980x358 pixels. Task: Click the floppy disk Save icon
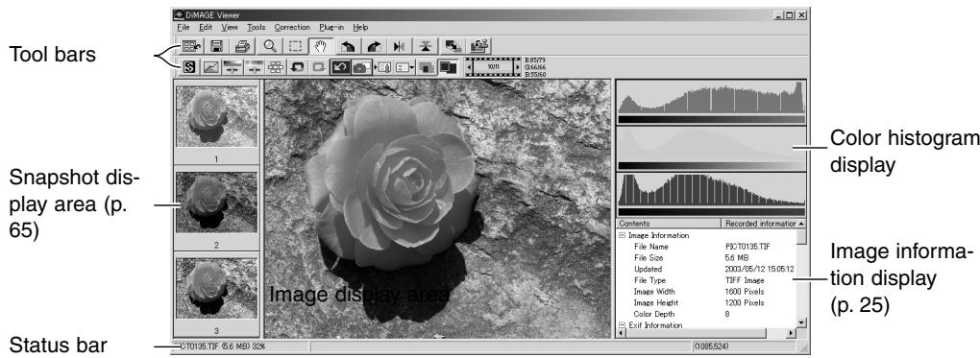pyautogui.click(x=216, y=46)
